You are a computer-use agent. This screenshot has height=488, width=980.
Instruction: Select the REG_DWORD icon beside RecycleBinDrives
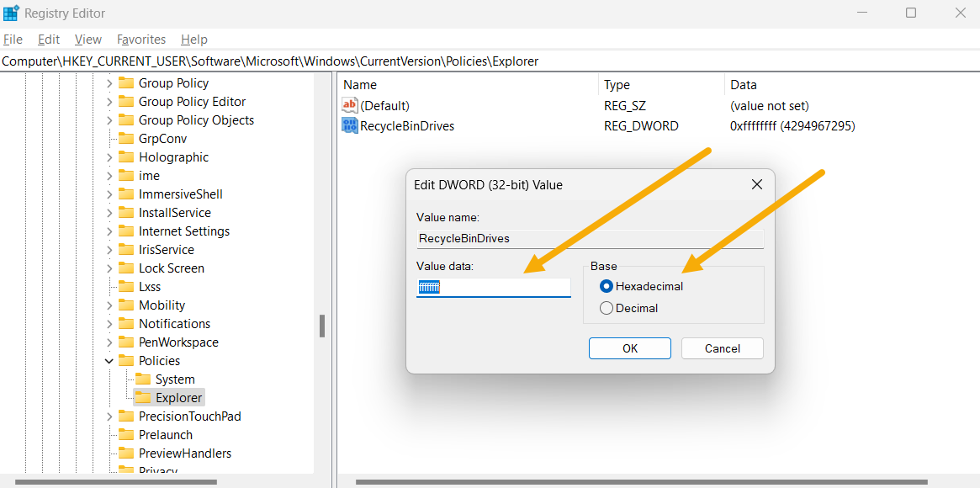coord(350,125)
